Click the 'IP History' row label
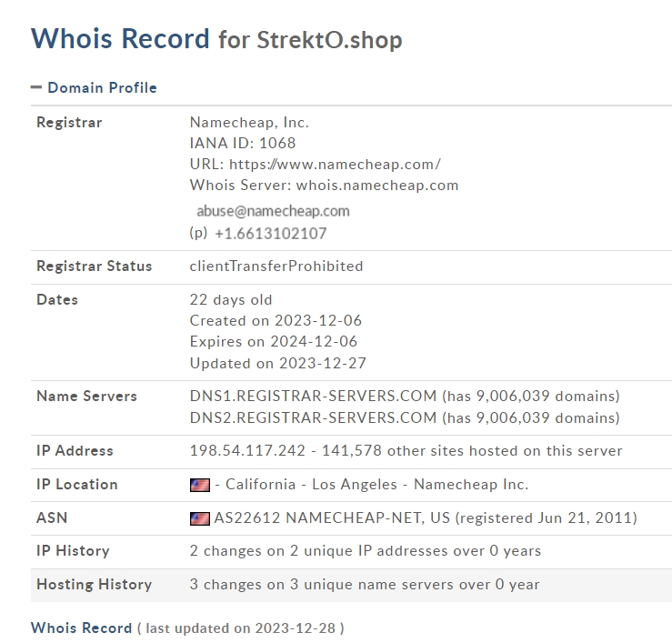Screen dimensions: 672x643 click(x=73, y=551)
